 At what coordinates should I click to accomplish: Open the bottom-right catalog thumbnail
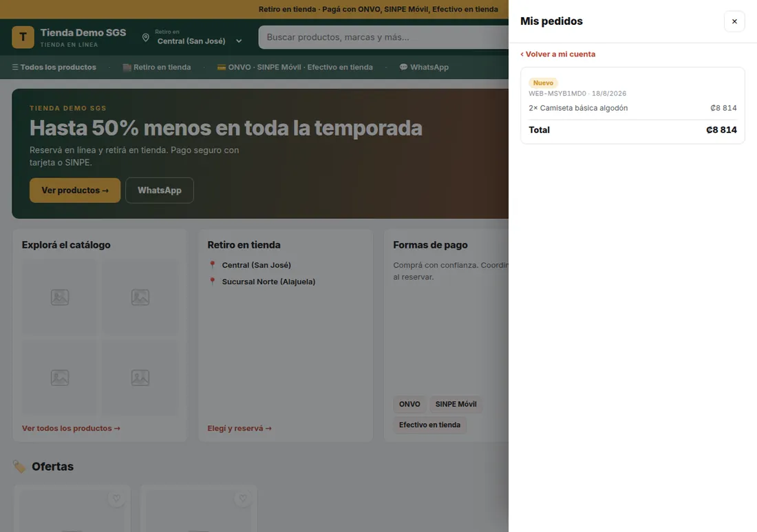[140, 378]
